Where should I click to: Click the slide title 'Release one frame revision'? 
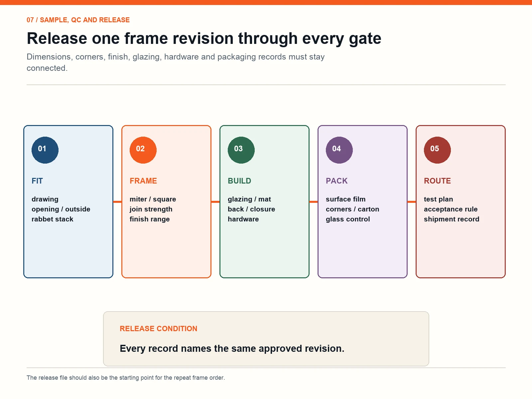[204, 39]
